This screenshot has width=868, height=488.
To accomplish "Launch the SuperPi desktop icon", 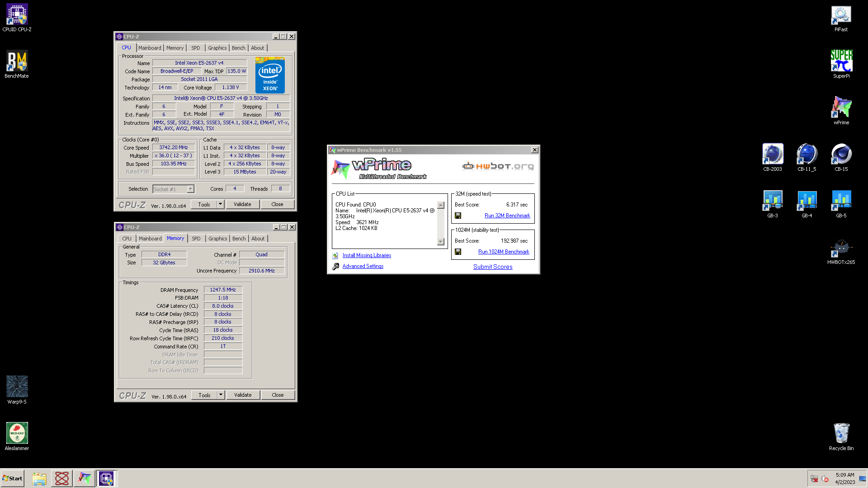I will [x=841, y=64].
